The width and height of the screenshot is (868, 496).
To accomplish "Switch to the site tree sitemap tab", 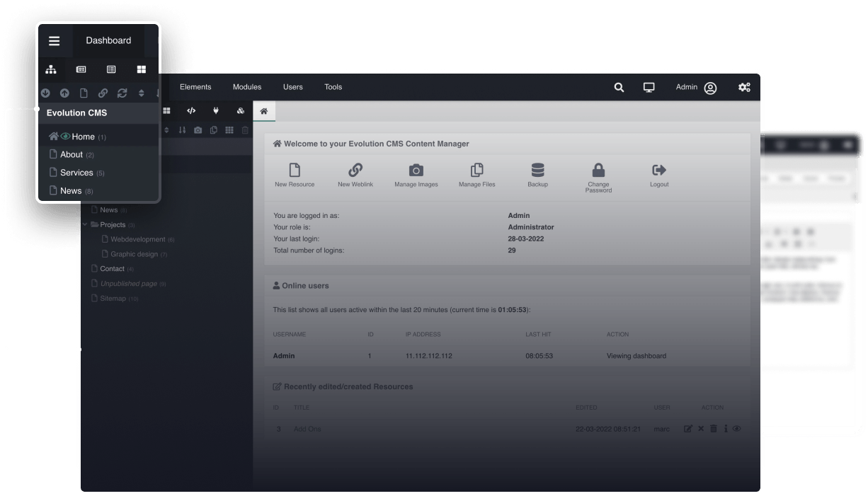I will [x=51, y=69].
